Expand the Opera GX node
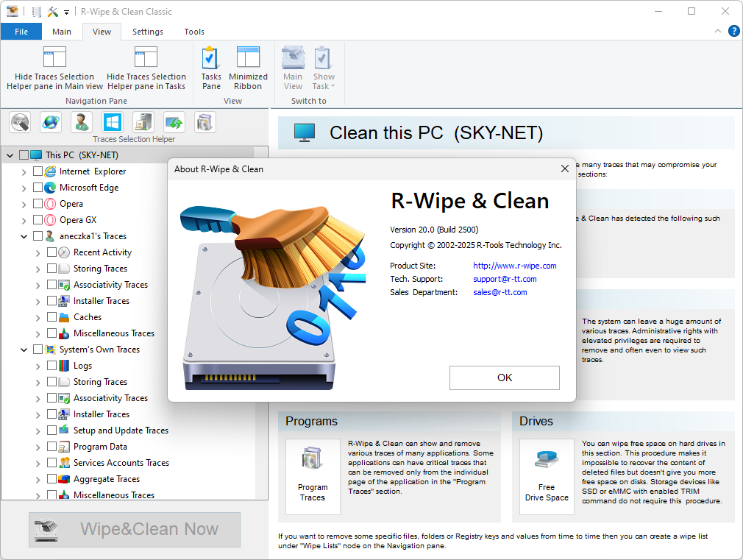 pyautogui.click(x=24, y=221)
